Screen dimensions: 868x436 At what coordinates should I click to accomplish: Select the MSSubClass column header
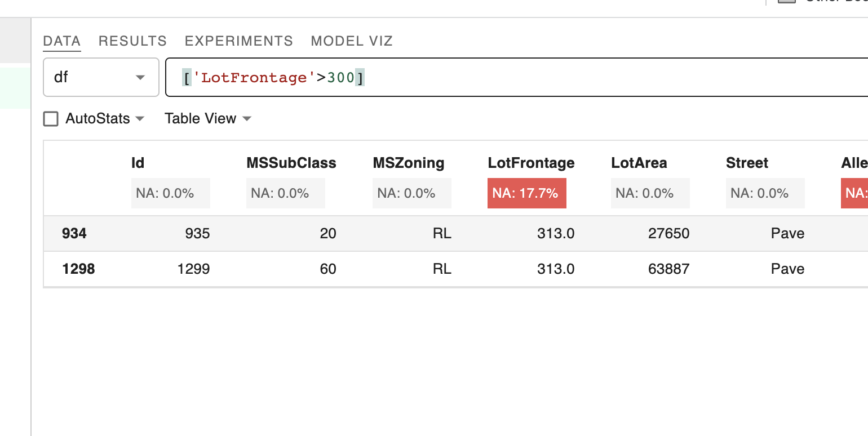[291, 163]
